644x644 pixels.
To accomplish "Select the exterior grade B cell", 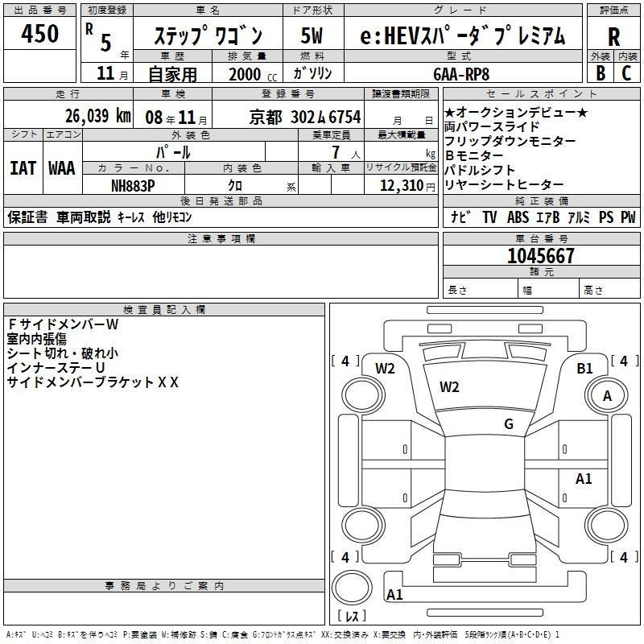I will (600, 72).
